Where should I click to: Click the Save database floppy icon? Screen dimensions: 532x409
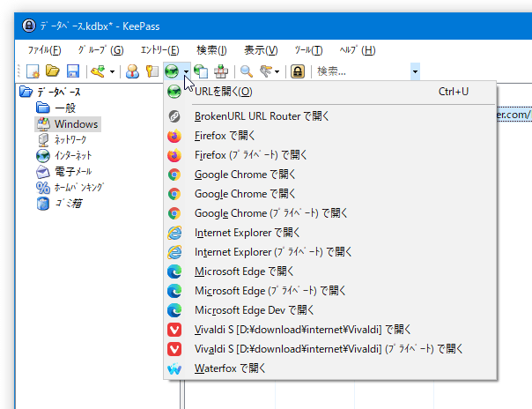point(73,71)
